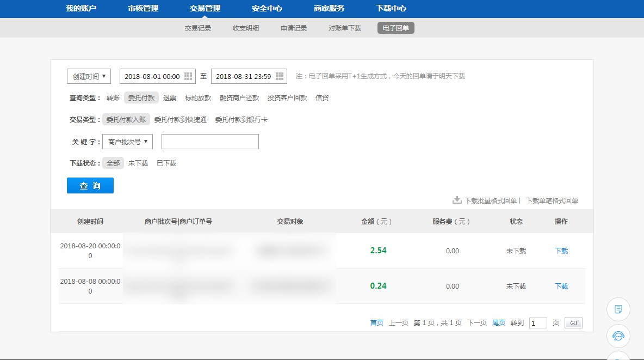This screenshot has height=360, width=644.
Task: Filter by 未下载 download status
Action: 138,163
